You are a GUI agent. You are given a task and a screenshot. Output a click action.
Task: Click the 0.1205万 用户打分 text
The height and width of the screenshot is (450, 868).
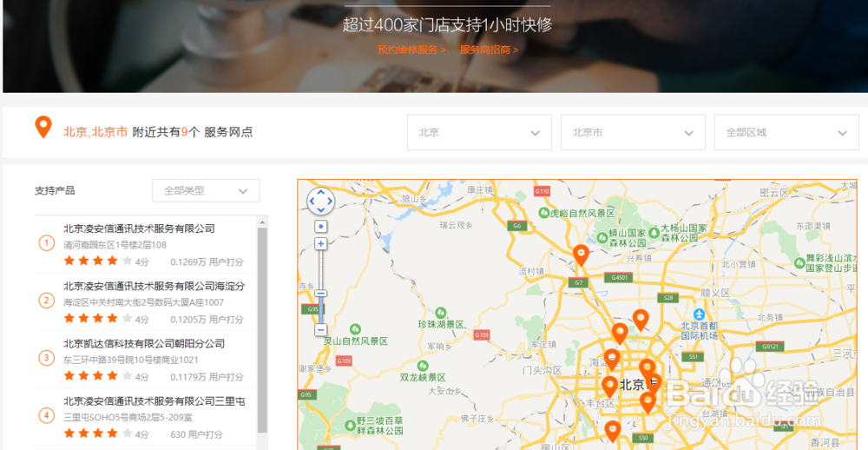(x=207, y=320)
